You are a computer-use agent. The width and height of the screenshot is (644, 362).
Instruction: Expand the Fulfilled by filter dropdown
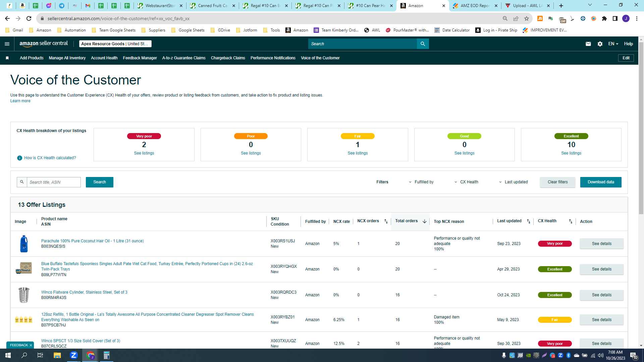pos(421,182)
